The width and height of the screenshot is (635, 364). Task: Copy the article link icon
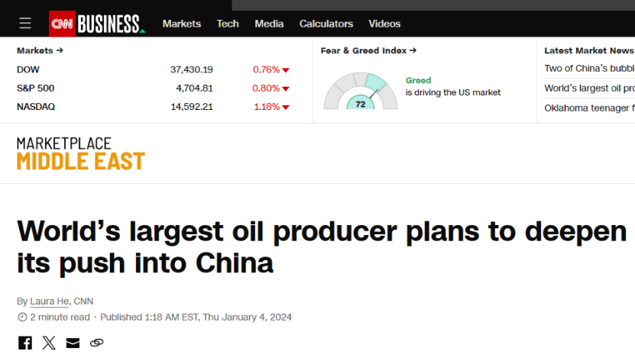click(x=97, y=343)
